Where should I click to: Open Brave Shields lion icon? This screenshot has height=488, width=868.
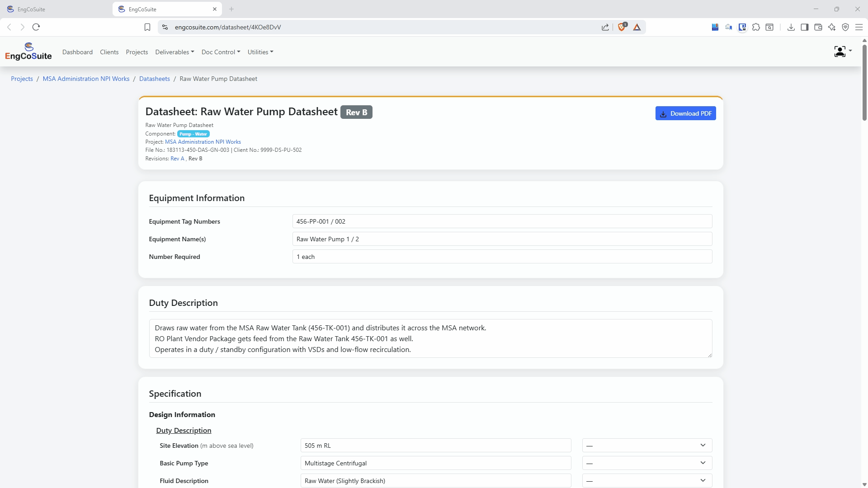click(623, 27)
